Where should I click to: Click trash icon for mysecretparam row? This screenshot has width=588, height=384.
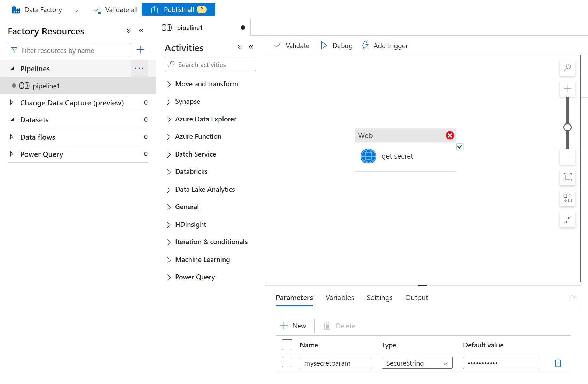[558, 363]
